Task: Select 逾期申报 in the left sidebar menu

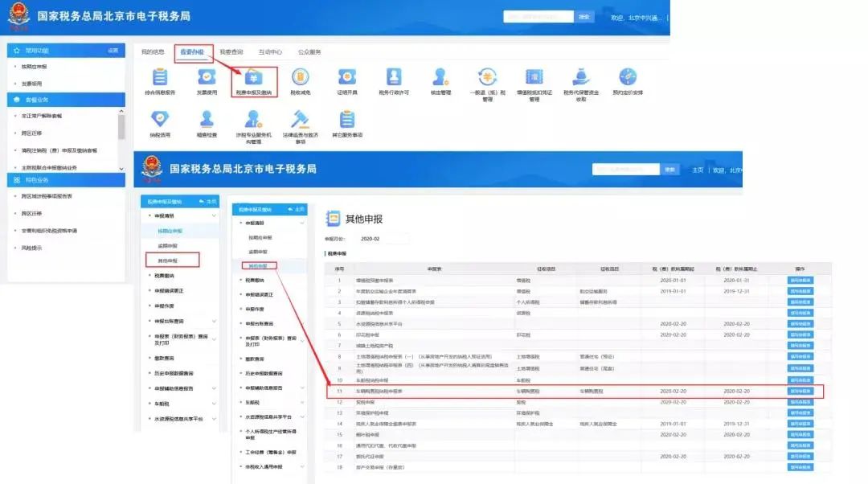Action: click(168, 246)
